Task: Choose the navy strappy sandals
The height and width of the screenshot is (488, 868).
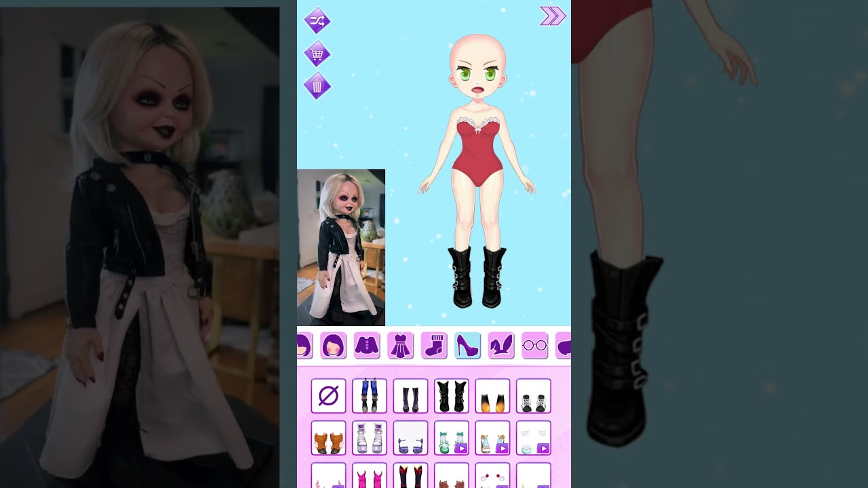Action: pyautogui.click(x=410, y=438)
